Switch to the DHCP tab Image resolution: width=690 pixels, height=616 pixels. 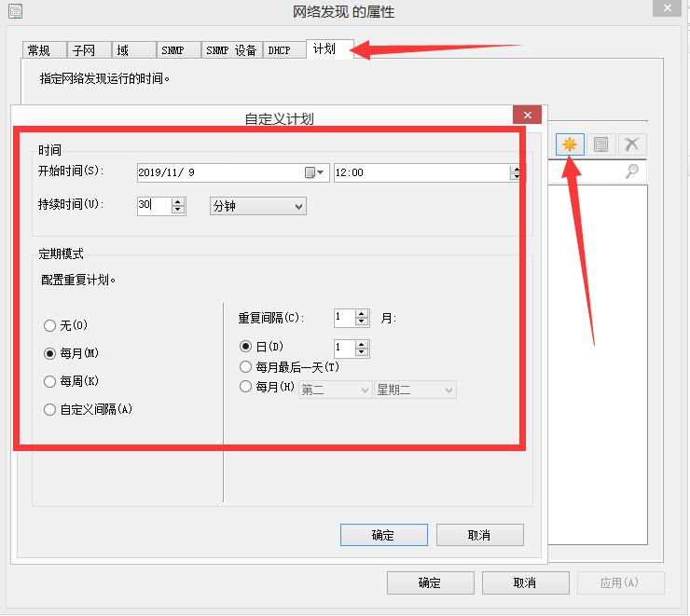pyautogui.click(x=284, y=50)
